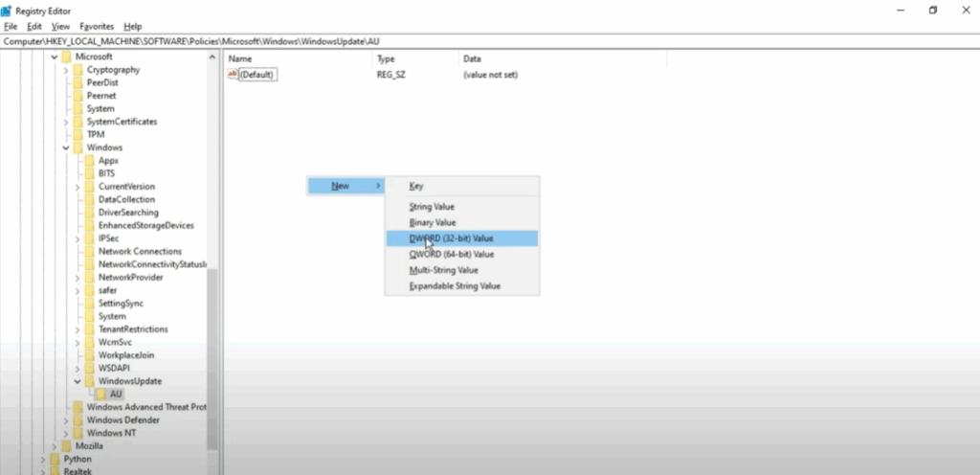Click the REG_SZ type cell
The width and height of the screenshot is (980, 475).
click(x=391, y=75)
